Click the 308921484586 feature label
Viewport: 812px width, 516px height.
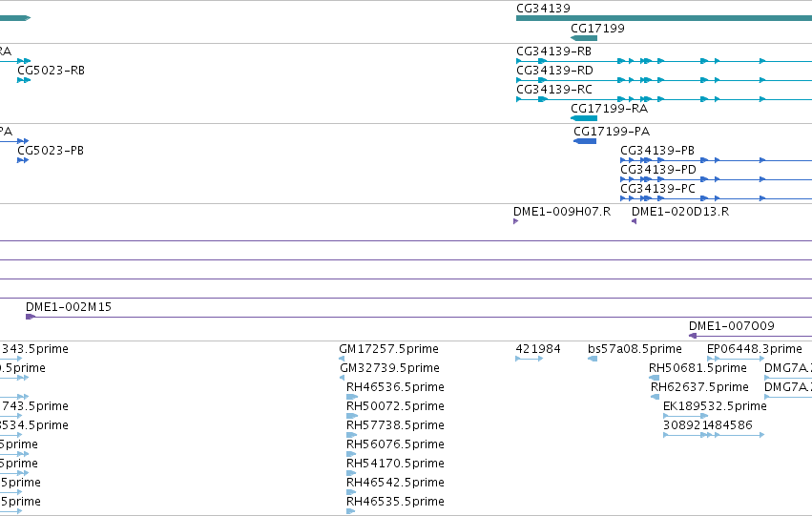pos(707,425)
